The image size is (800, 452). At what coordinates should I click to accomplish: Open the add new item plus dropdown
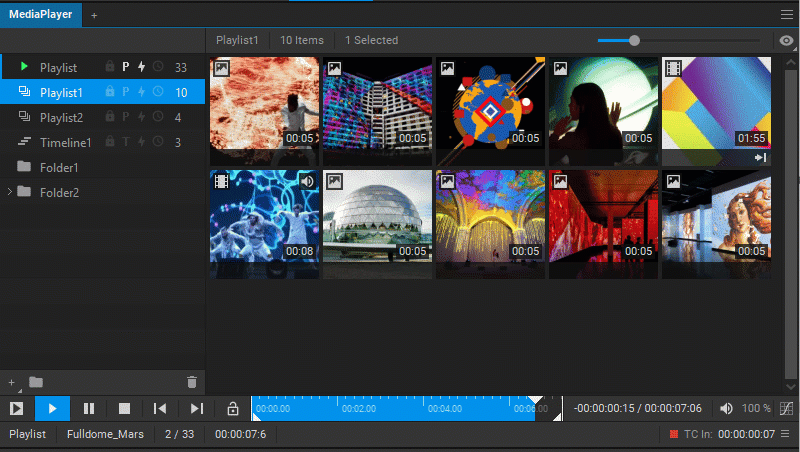14,383
